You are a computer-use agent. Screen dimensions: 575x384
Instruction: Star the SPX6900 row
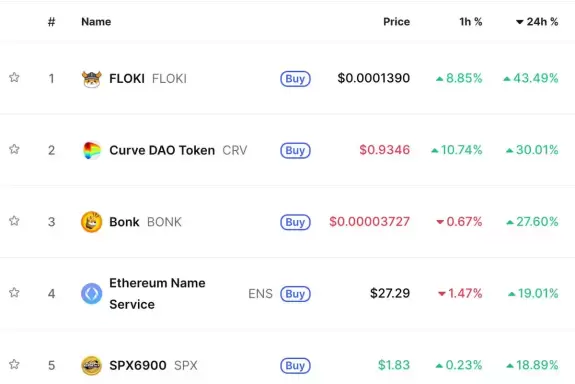coord(14,365)
